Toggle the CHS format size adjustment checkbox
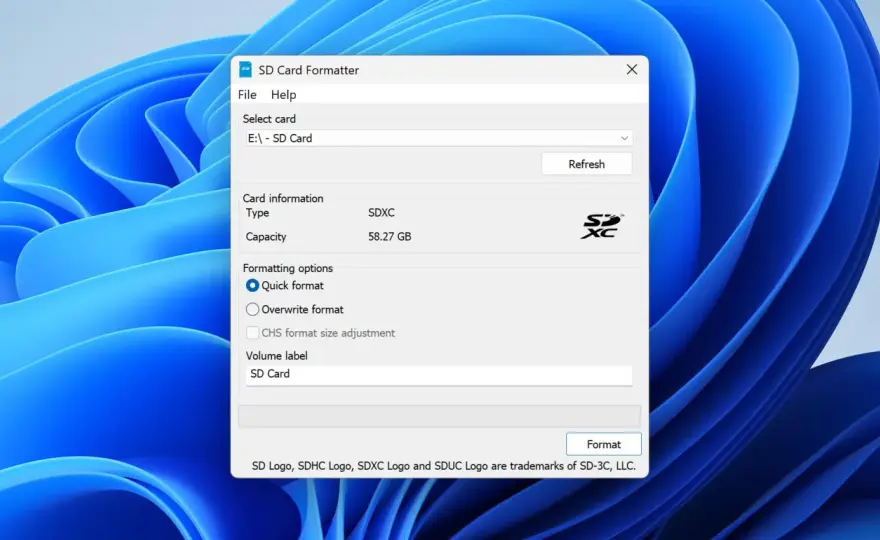 [253, 333]
